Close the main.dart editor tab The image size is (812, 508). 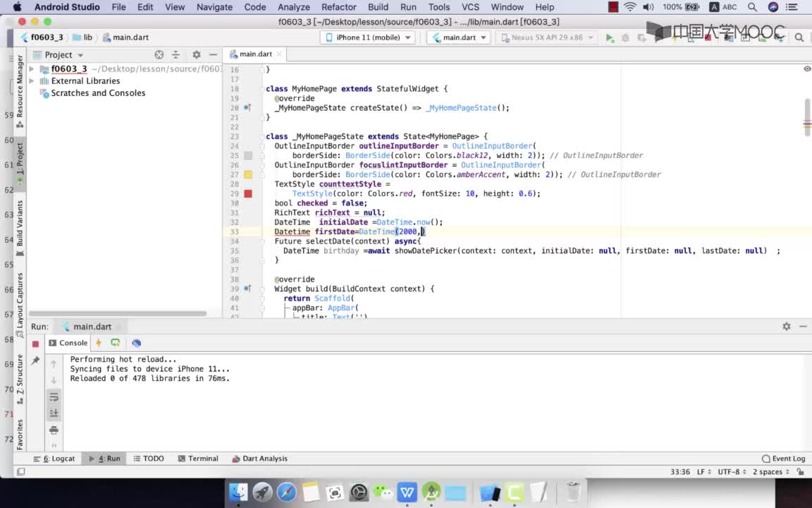279,54
